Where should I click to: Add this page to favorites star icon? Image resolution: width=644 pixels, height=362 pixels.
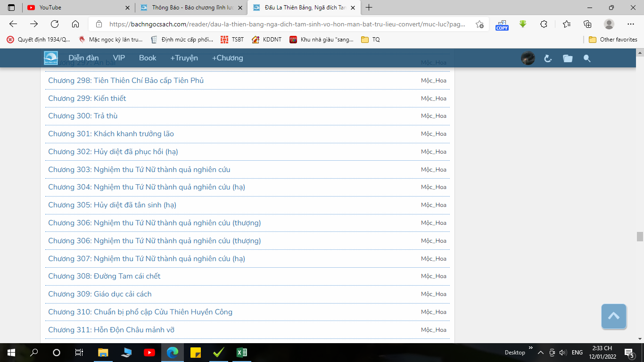tap(479, 24)
